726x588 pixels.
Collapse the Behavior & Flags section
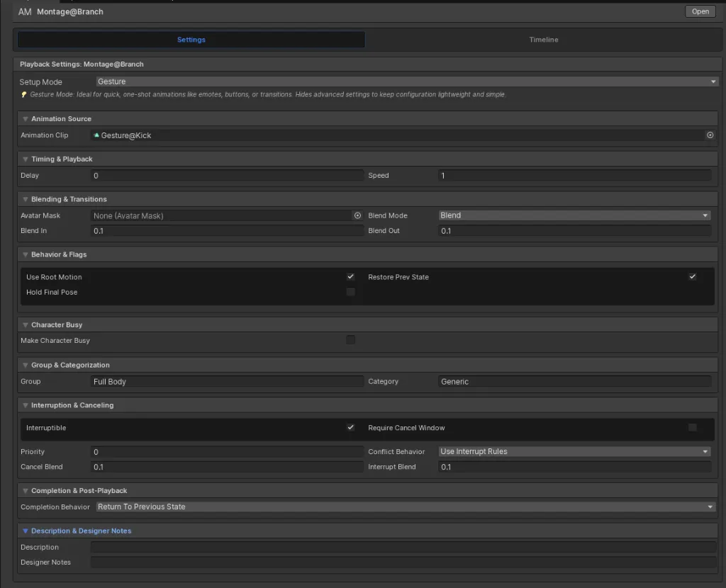tap(26, 255)
